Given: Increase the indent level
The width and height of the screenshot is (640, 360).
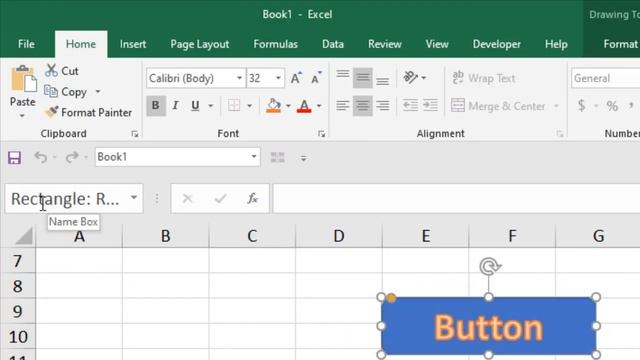Looking at the screenshot, I should (430, 106).
